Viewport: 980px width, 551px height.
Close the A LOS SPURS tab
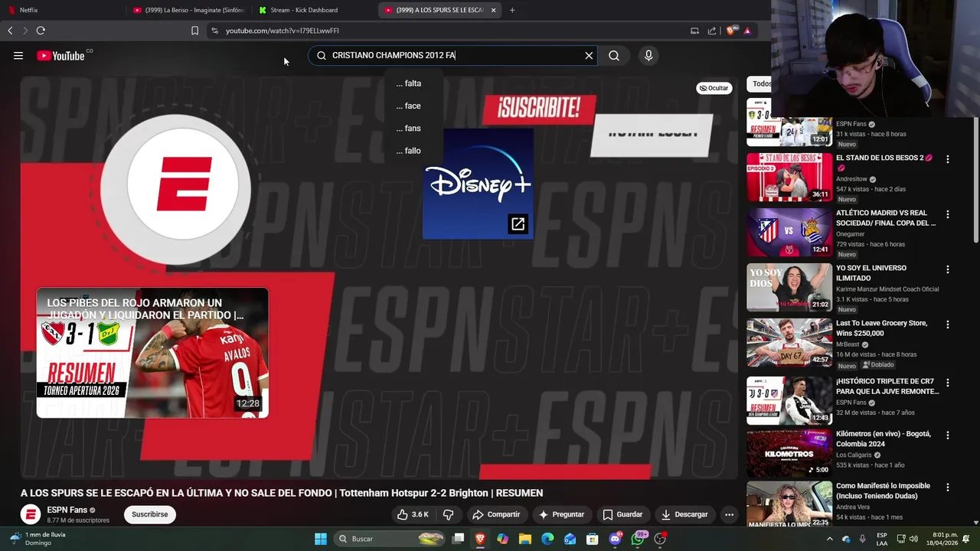pos(493,10)
